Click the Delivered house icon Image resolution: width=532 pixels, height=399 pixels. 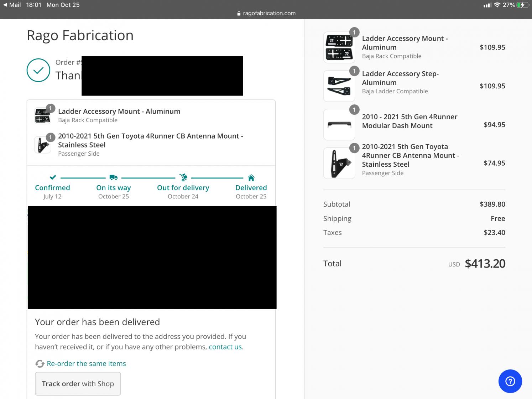point(251,177)
